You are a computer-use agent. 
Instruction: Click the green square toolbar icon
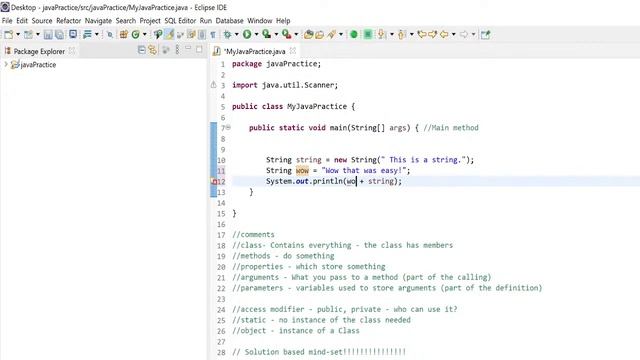[x=368, y=35]
